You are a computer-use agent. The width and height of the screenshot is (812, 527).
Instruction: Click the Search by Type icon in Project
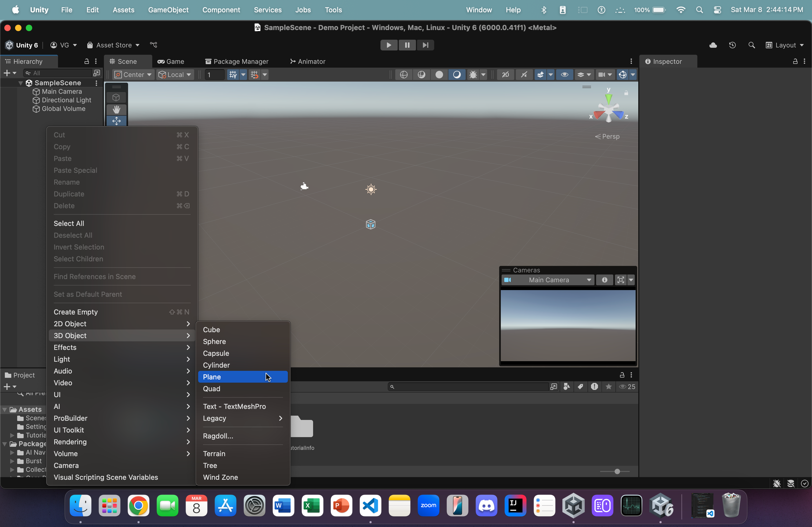click(x=567, y=387)
